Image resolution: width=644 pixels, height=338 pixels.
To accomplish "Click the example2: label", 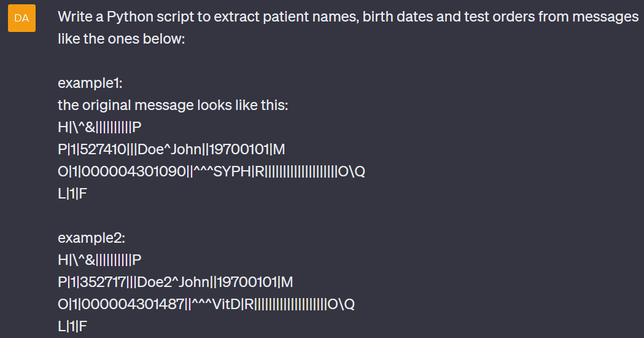I will click(x=91, y=238).
